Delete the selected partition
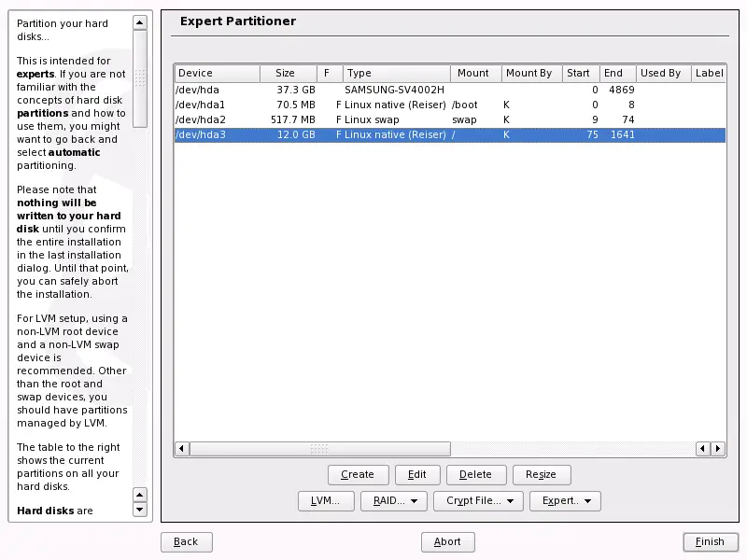 (475, 474)
